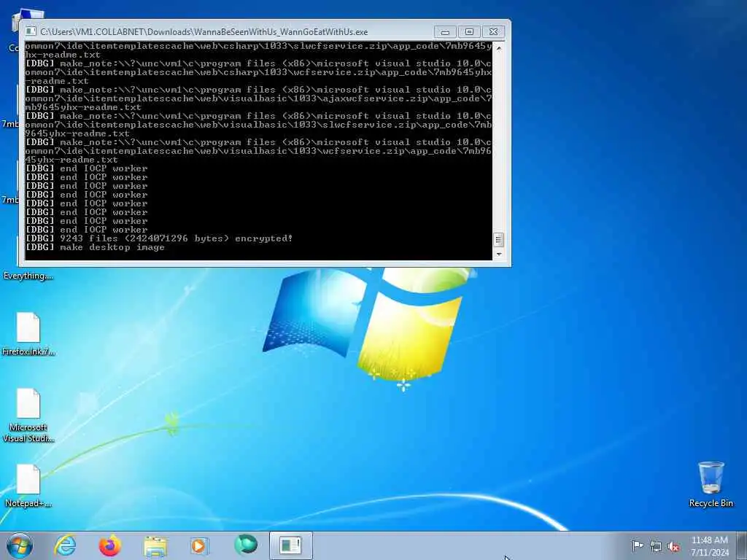Image resolution: width=747 pixels, height=560 pixels.
Task: Close the WannaBeSeenWithUs console window
Action: pos(494,32)
